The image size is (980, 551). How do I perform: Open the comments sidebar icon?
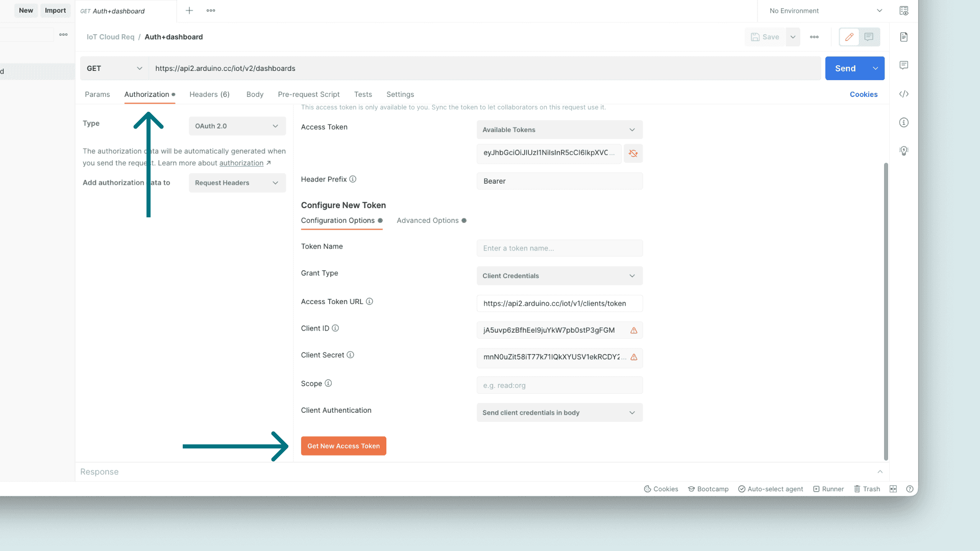[904, 65]
